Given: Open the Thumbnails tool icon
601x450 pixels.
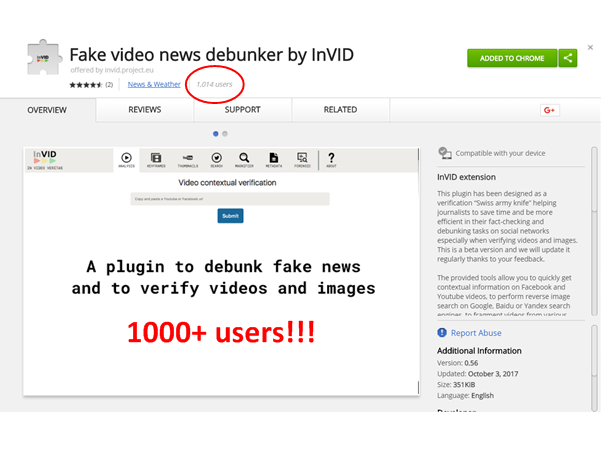Looking at the screenshot, I should tap(188, 160).
